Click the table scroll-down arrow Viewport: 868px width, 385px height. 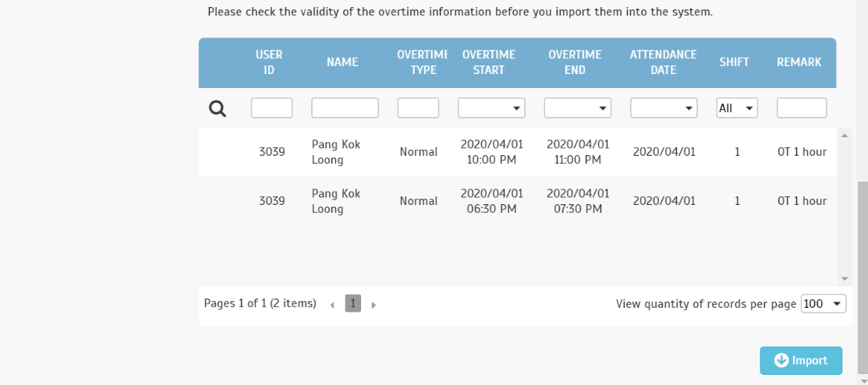click(845, 279)
